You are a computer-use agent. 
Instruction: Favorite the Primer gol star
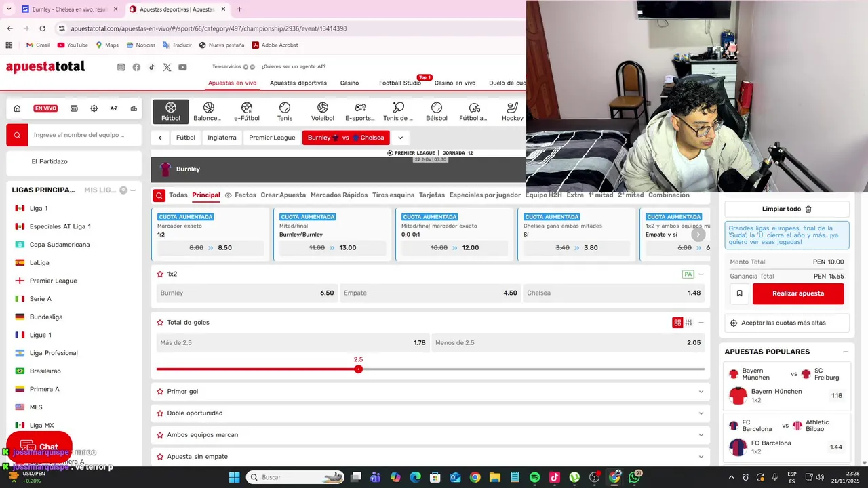click(x=160, y=392)
